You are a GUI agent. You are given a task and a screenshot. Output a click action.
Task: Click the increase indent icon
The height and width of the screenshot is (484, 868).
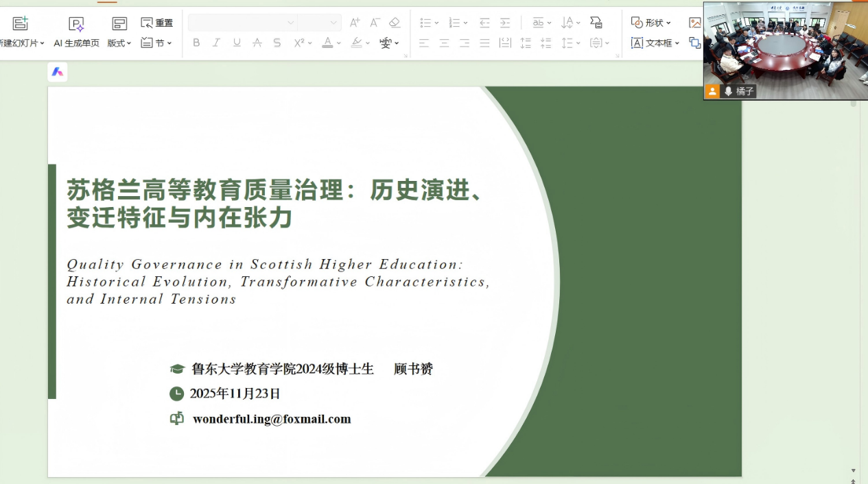pos(505,23)
